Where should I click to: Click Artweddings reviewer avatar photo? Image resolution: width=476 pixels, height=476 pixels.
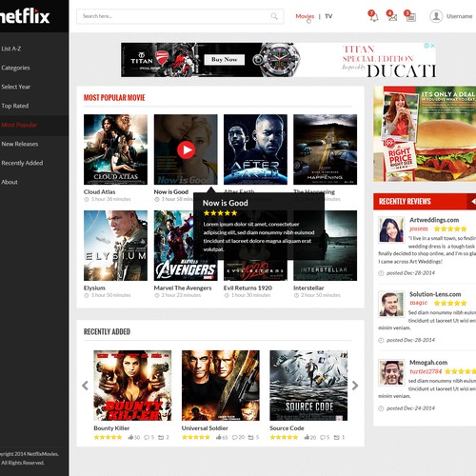[391, 230]
